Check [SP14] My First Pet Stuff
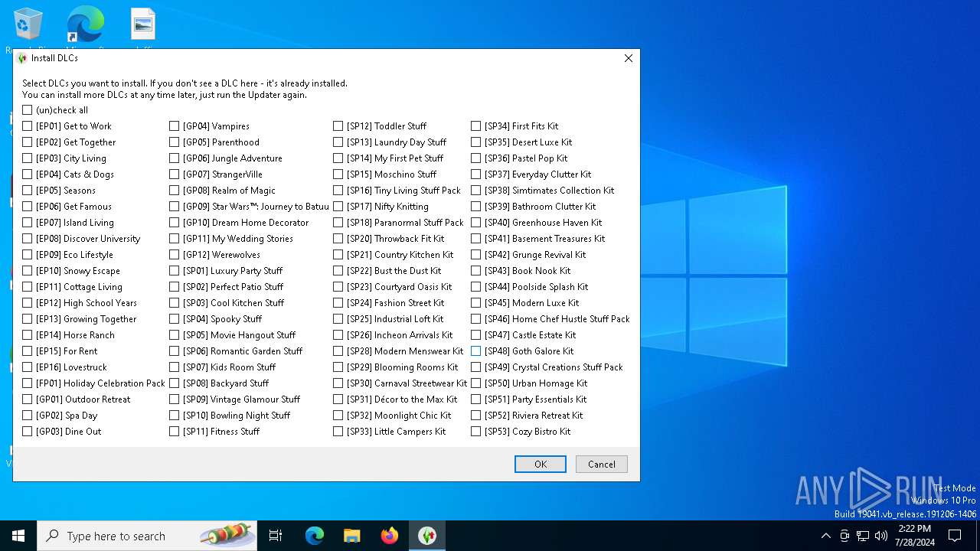The image size is (980, 551). (338, 158)
